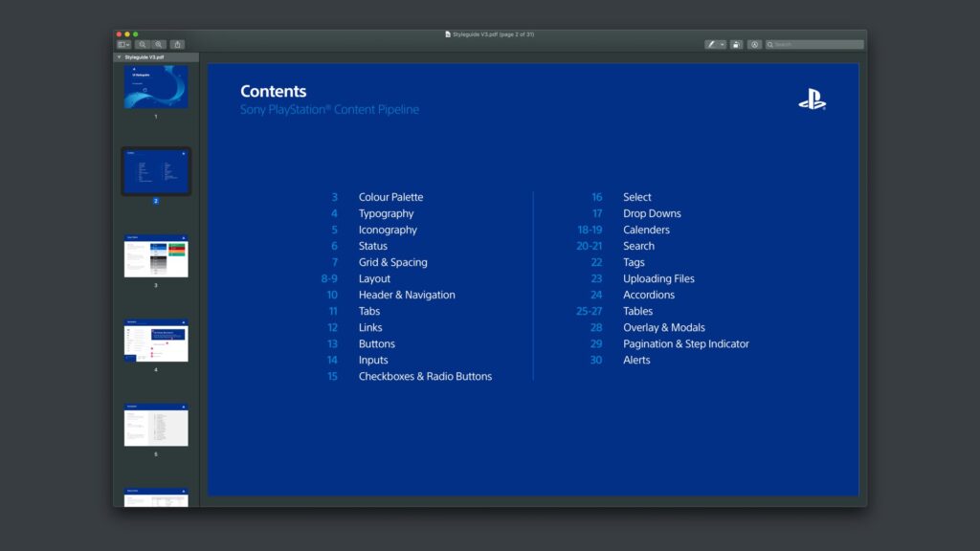Click the zoom out magnifier icon
This screenshot has width=980, height=551.
(143, 44)
